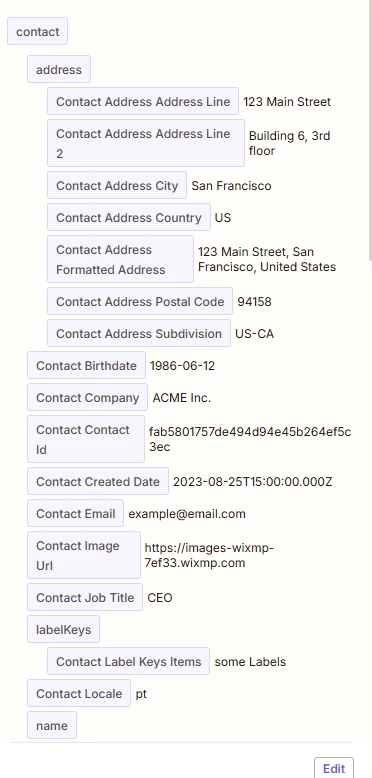The image size is (372, 778).
Task: Click the Edit button
Action: 334,768
